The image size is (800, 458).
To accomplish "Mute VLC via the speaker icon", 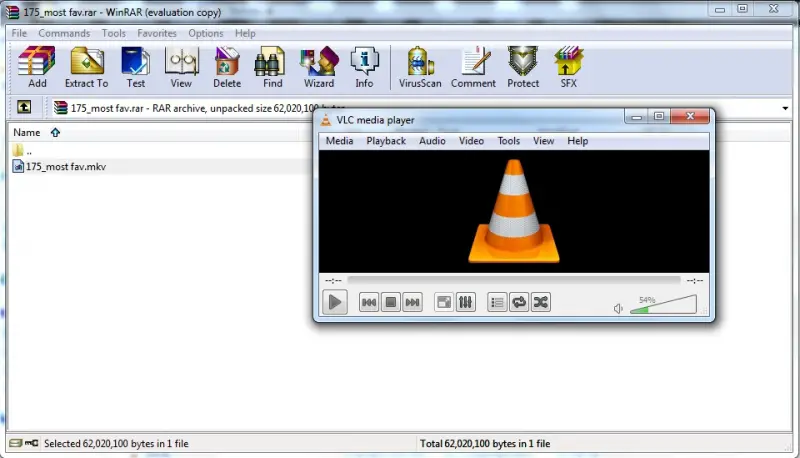I will point(618,309).
